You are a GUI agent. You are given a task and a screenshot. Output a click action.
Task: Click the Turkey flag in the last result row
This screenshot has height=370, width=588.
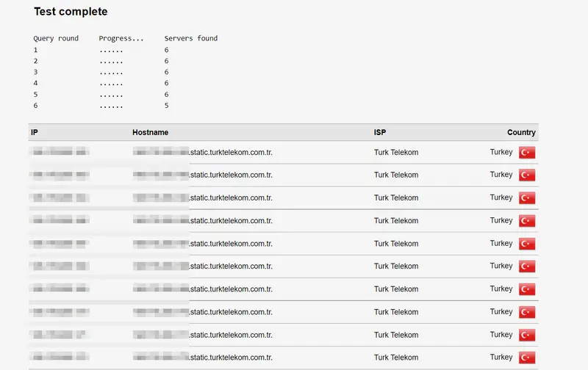click(527, 358)
